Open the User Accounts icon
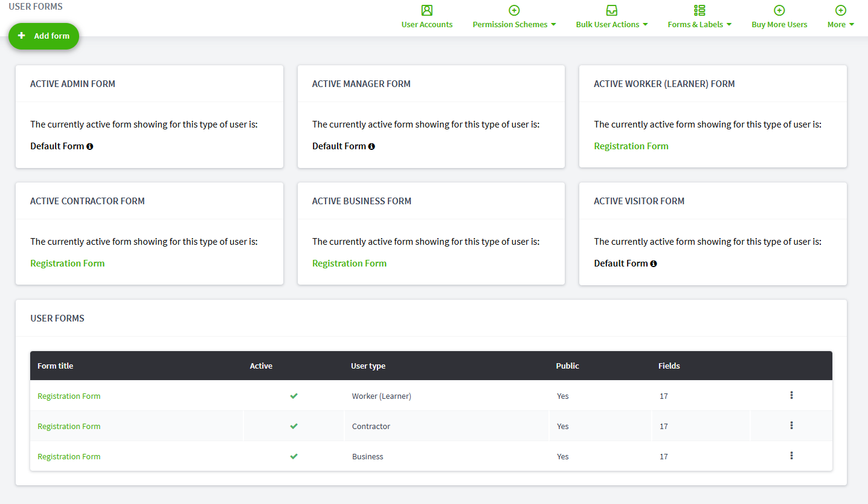Image resolution: width=868 pixels, height=504 pixels. [x=427, y=10]
